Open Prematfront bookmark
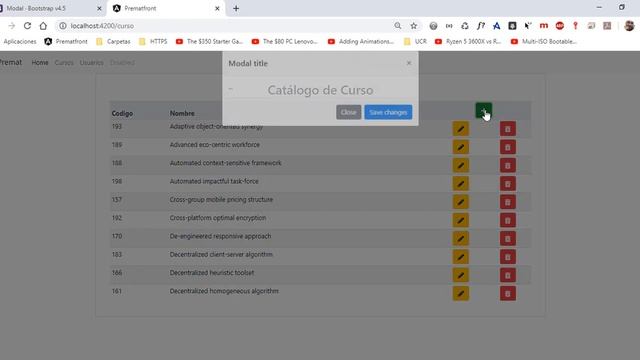This screenshot has width=640, height=360. click(66, 42)
